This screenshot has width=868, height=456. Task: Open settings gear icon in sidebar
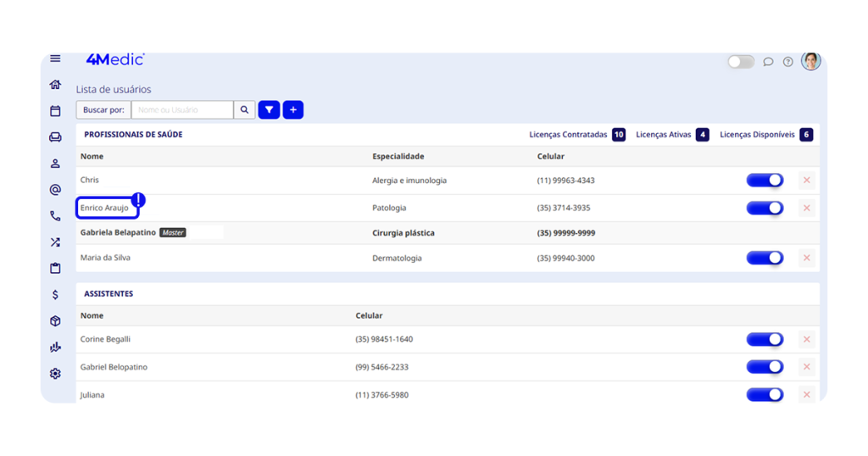pos(55,374)
